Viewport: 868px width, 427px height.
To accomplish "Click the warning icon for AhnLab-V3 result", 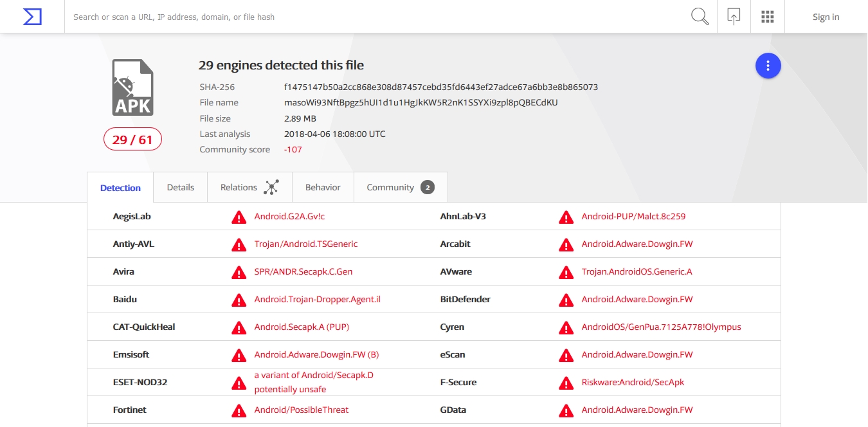I will coord(566,217).
